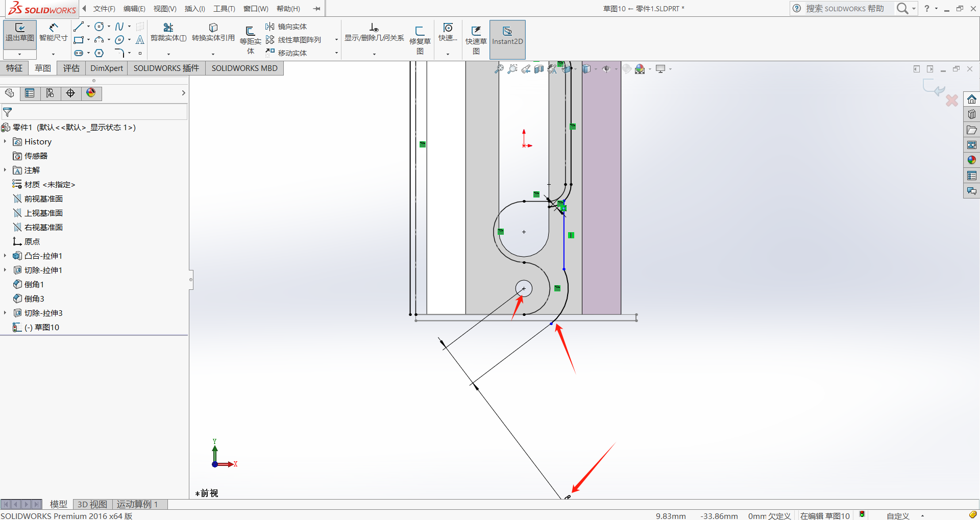
Task: Open the PropertyManager tab icon
Action: (x=30, y=93)
